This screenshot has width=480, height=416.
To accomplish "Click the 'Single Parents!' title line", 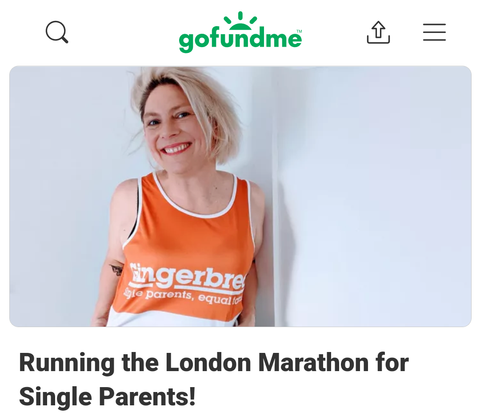I will 107,396.
